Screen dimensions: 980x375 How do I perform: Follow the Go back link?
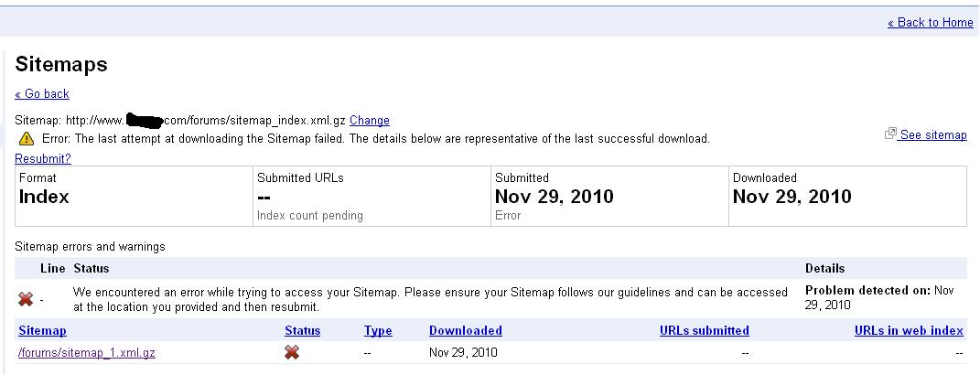click(x=42, y=93)
